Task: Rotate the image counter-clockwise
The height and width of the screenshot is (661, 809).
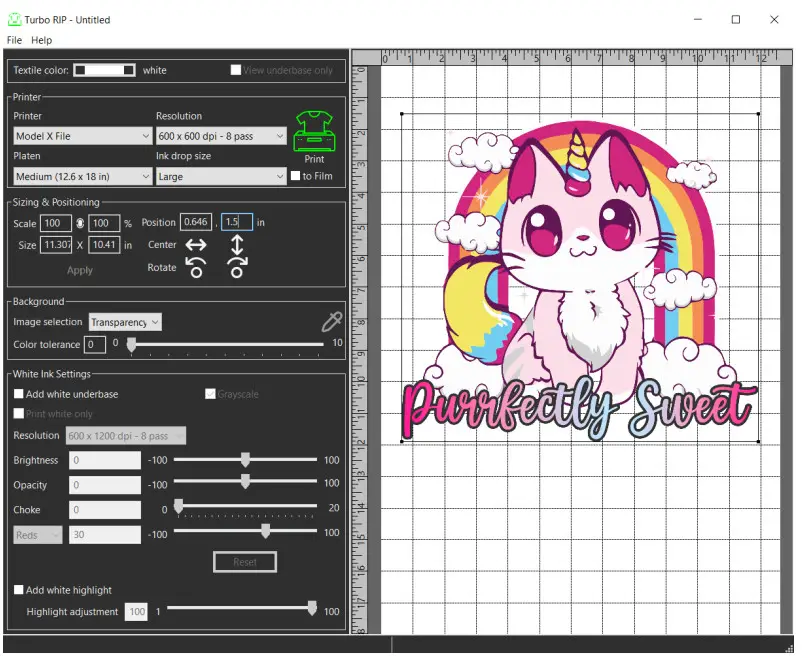Action: click(x=196, y=267)
